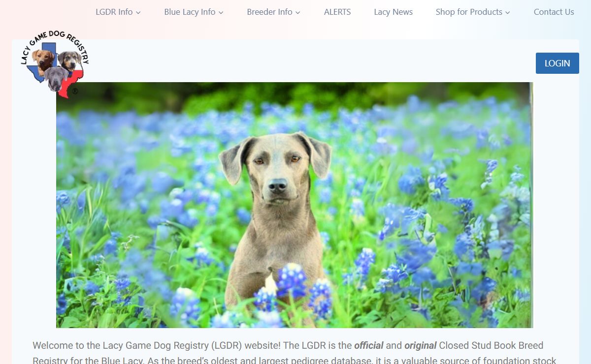Click the Blue Lacy dog in bluebonnets photo
591x364 pixels.
[x=295, y=205]
